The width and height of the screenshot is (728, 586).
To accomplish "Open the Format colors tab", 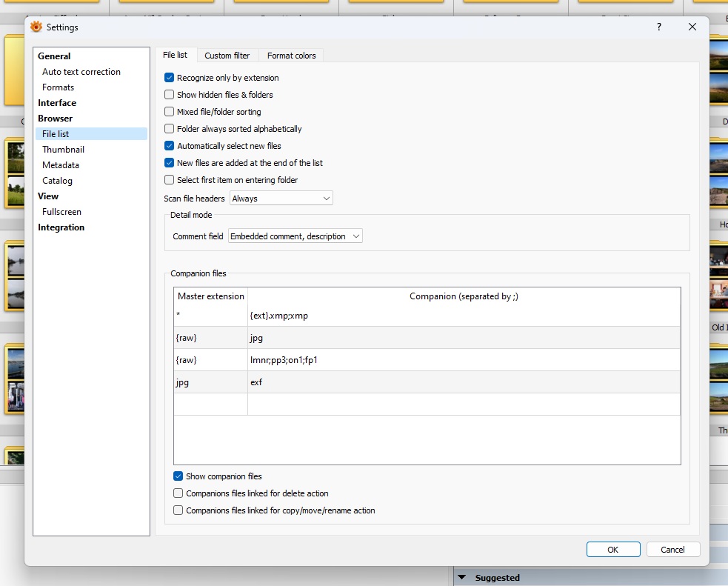I will (291, 56).
